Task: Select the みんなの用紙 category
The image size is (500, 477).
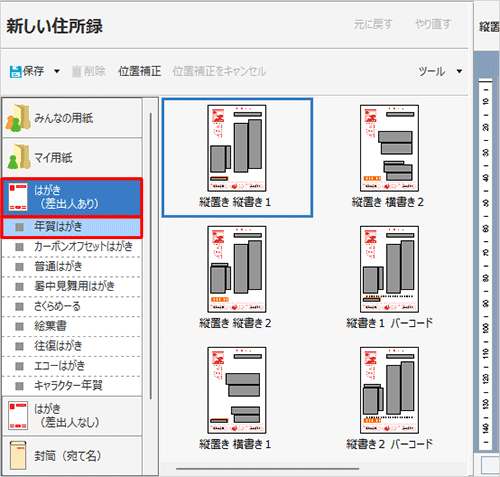Action: click(x=72, y=118)
